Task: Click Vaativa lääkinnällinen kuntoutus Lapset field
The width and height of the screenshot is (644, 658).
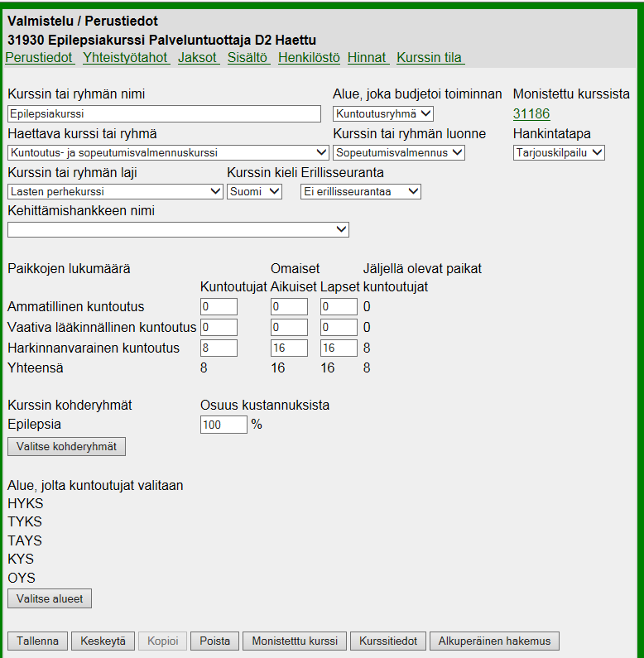Action: coord(339,327)
